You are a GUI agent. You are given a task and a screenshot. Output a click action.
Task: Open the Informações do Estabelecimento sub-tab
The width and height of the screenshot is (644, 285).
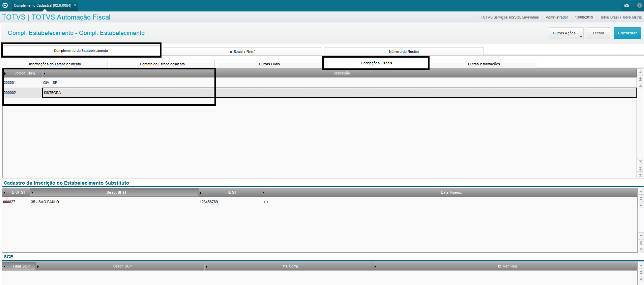[55, 64]
